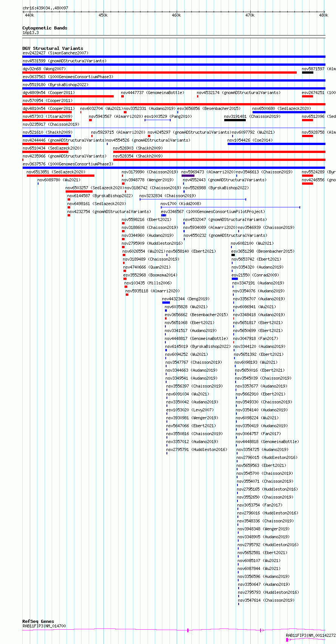Click the nsv570954 (Cooper2011) label
This screenshot has height=644, width=336.
click(x=48, y=101)
